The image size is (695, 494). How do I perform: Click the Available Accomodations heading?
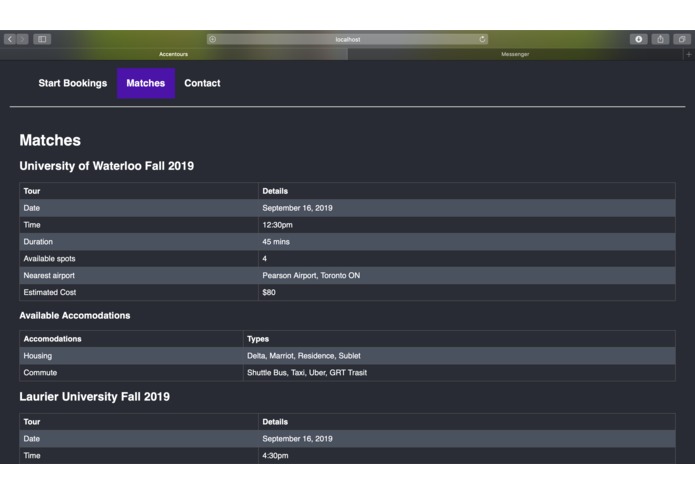75,315
